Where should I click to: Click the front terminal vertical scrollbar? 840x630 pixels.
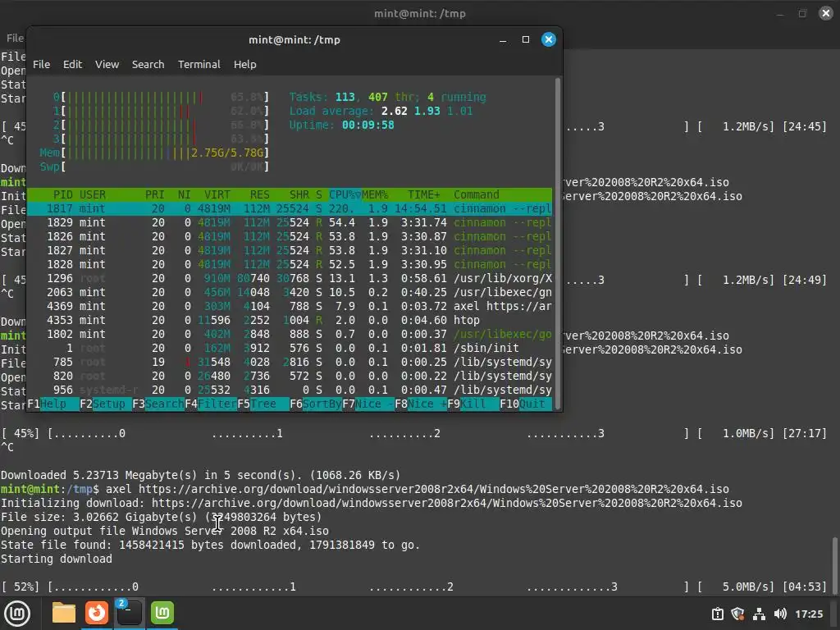(558, 243)
